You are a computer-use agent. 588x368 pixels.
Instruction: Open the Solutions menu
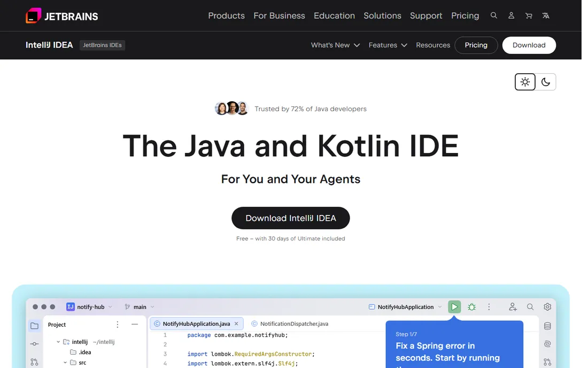[382, 16]
